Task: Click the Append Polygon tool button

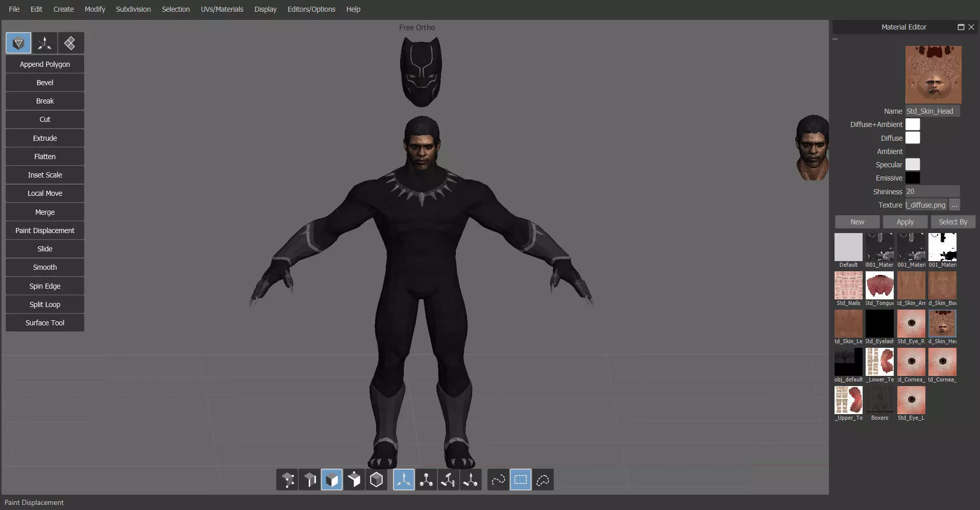Action: pyautogui.click(x=45, y=64)
